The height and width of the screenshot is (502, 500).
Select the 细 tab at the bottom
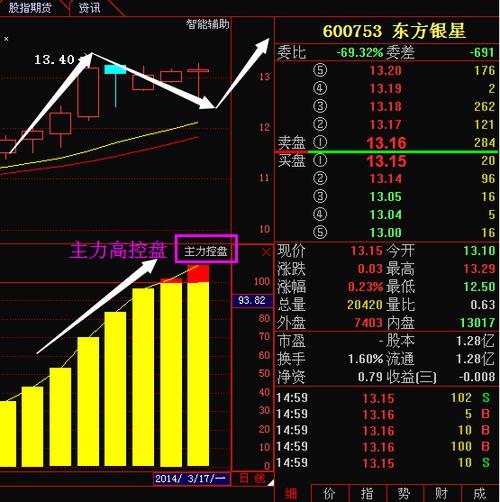(291, 494)
